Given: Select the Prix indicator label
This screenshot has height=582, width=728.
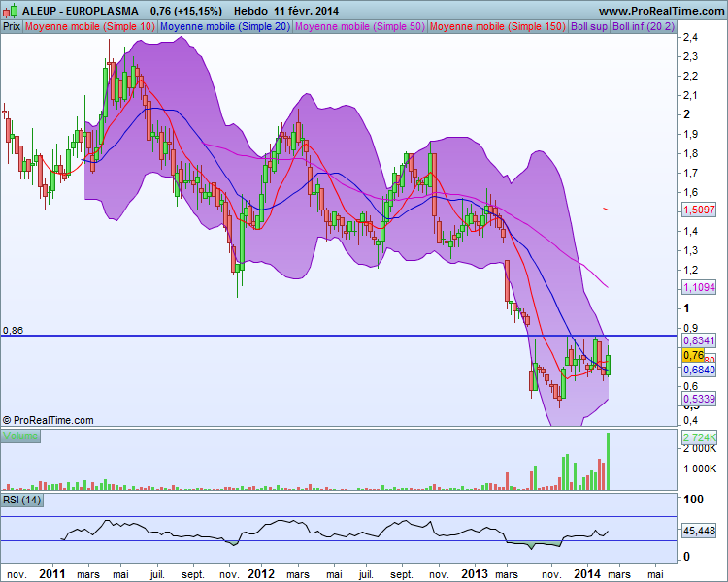Looking at the screenshot, I should (x=12, y=26).
